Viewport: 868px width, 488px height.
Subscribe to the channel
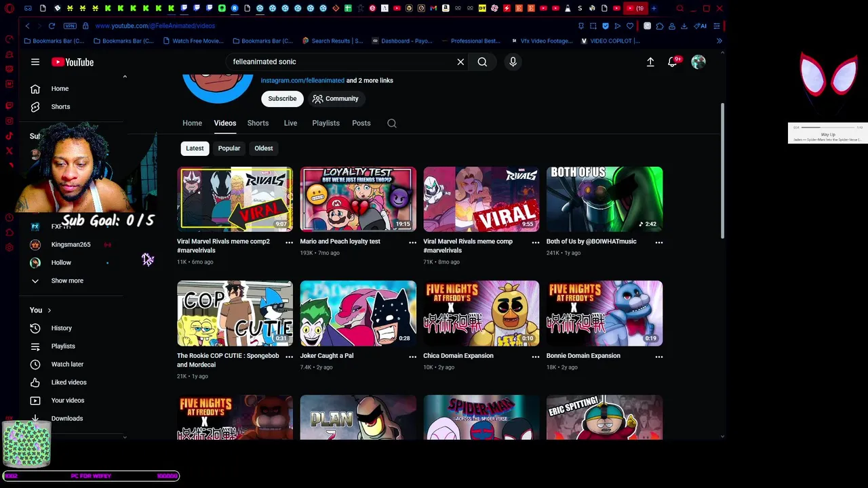[x=282, y=99]
